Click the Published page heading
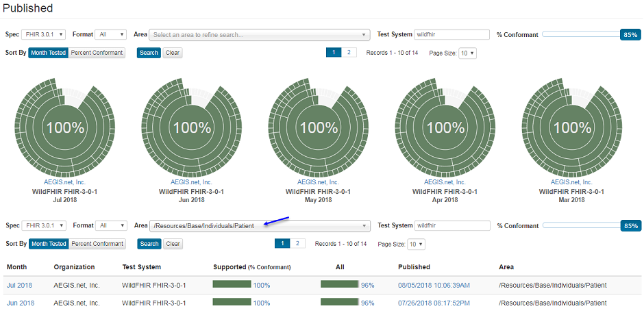The width and height of the screenshot is (644, 313). pyautogui.click(x=28, y=8)
